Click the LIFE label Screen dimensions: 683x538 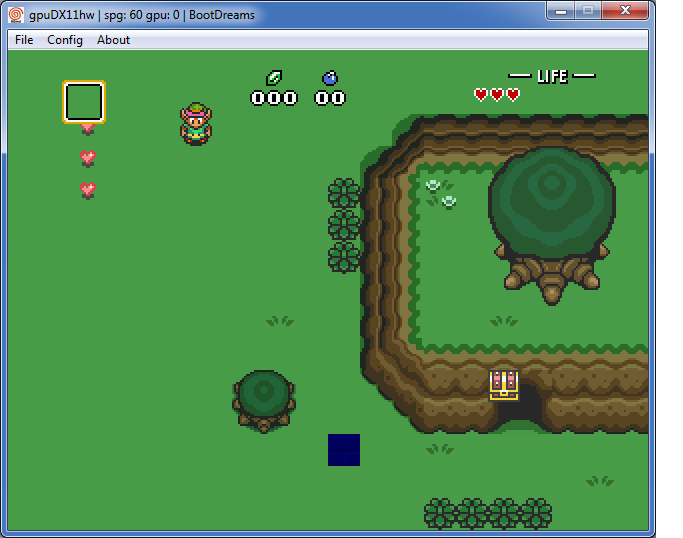(x=552, y=76)
